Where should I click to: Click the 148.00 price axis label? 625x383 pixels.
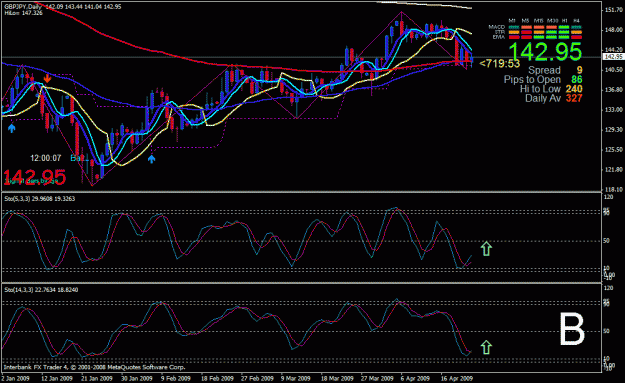point(613,29)
